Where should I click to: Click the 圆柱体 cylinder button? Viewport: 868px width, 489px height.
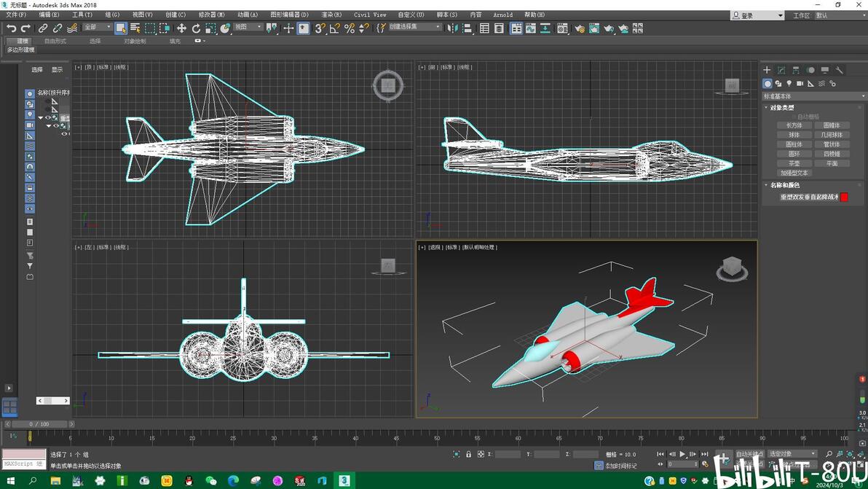[x=794, y=144]
